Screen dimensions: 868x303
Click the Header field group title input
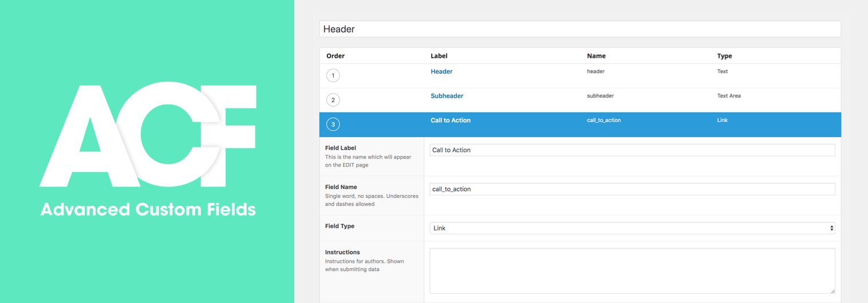point(580,29)
